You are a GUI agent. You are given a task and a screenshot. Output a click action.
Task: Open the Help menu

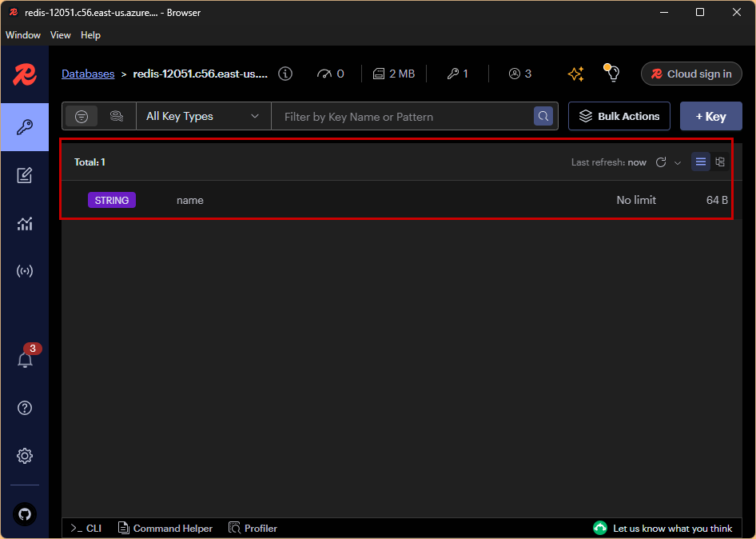tap(90, 35)
